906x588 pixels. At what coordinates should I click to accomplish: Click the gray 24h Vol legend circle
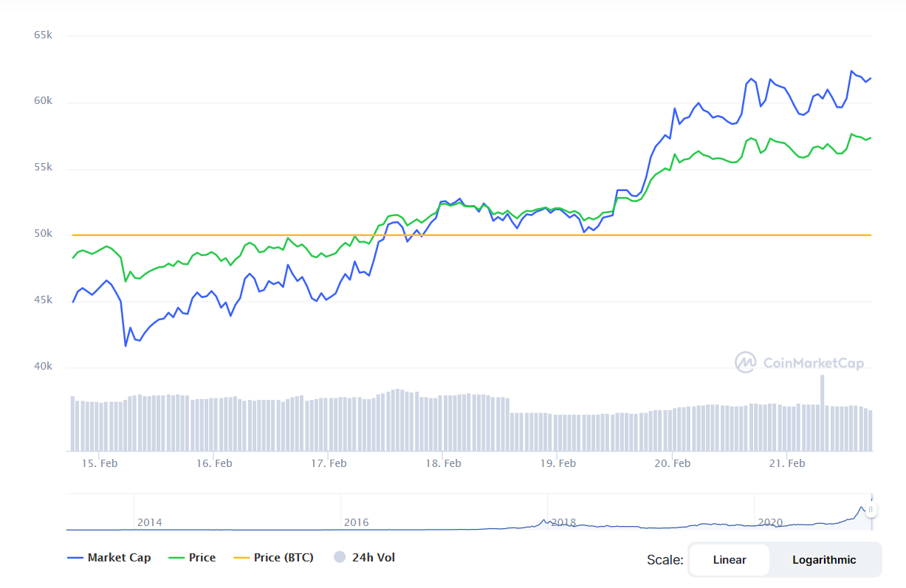click(x=340, y=558)
